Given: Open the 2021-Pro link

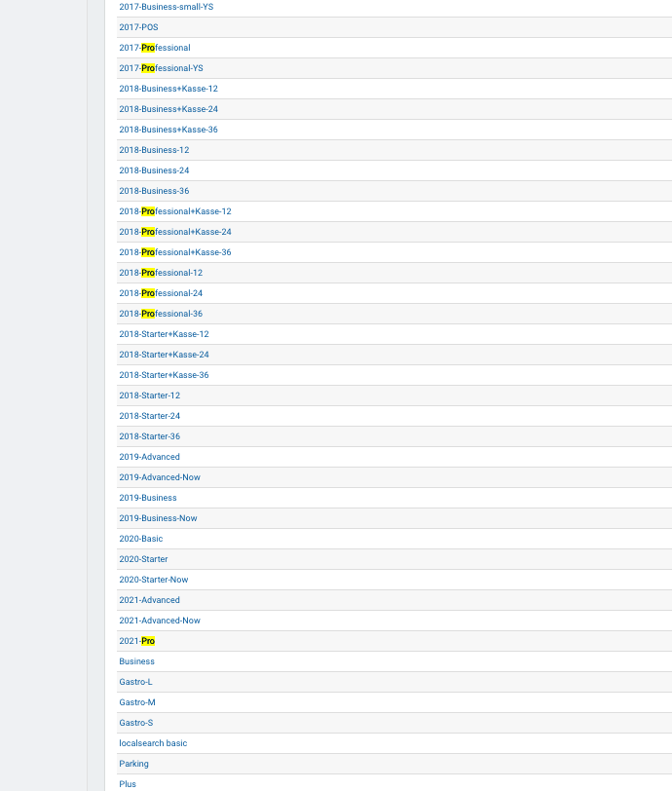Looking at the screenshot, I should (x=137, y=641).
